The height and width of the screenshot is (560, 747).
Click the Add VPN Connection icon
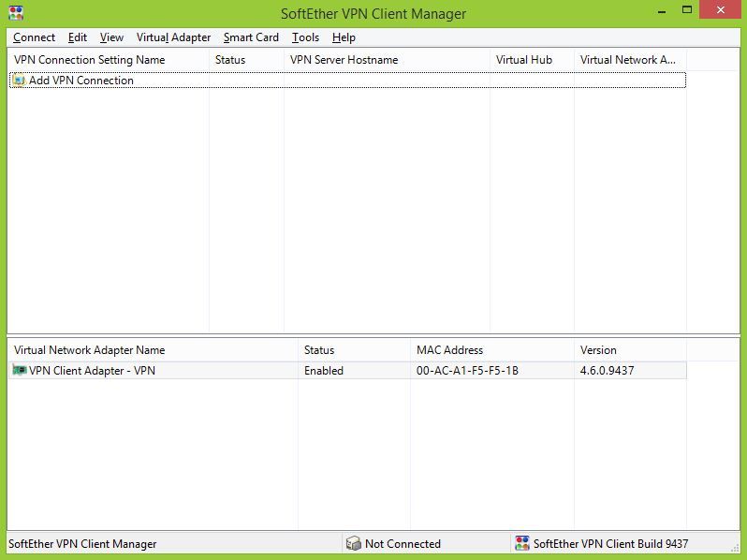19,81
